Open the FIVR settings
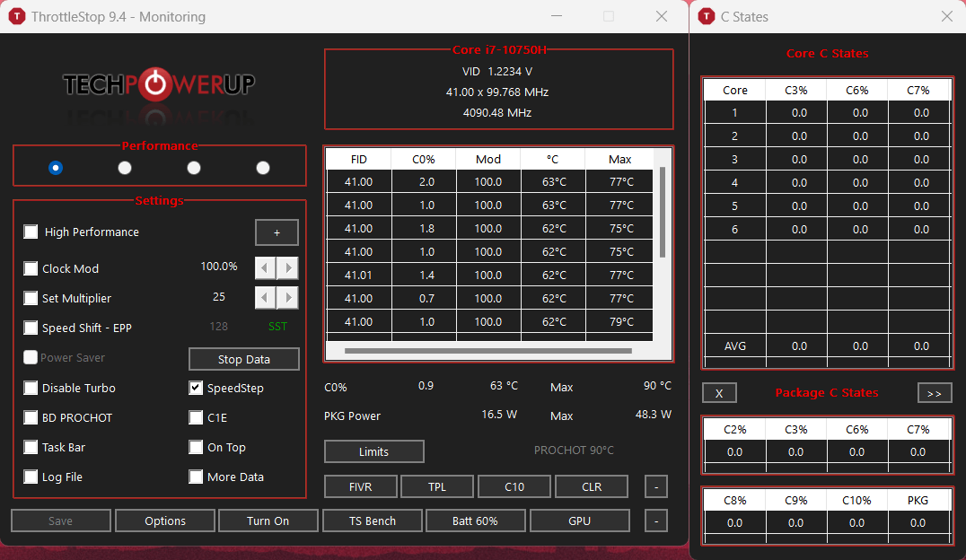This screenshot has width=966, height=560. click(360, 486)
